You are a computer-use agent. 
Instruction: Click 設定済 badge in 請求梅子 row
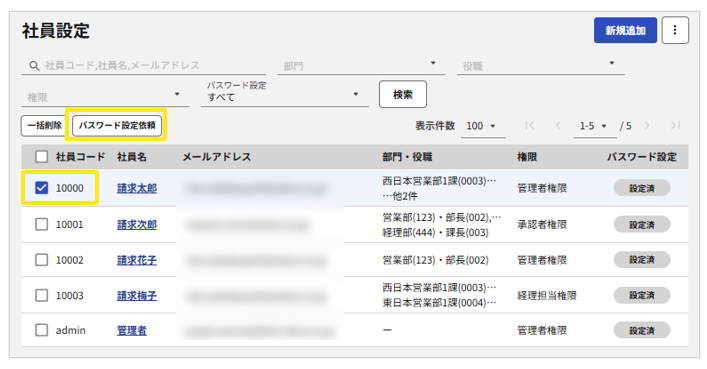[642, 295]
